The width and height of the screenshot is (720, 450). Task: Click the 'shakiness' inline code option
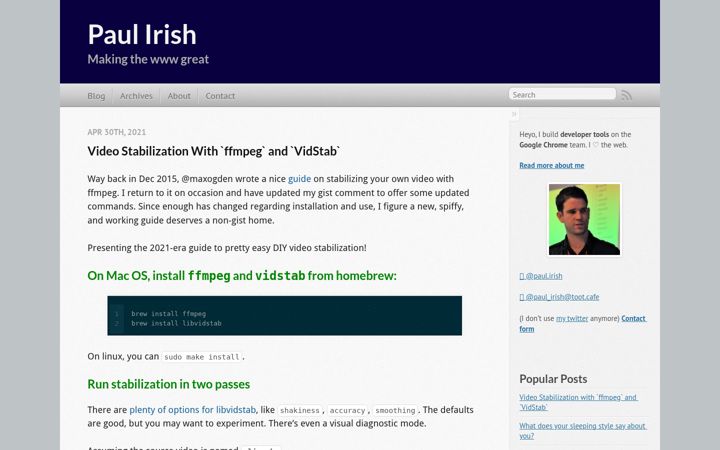tap(299, 411)
